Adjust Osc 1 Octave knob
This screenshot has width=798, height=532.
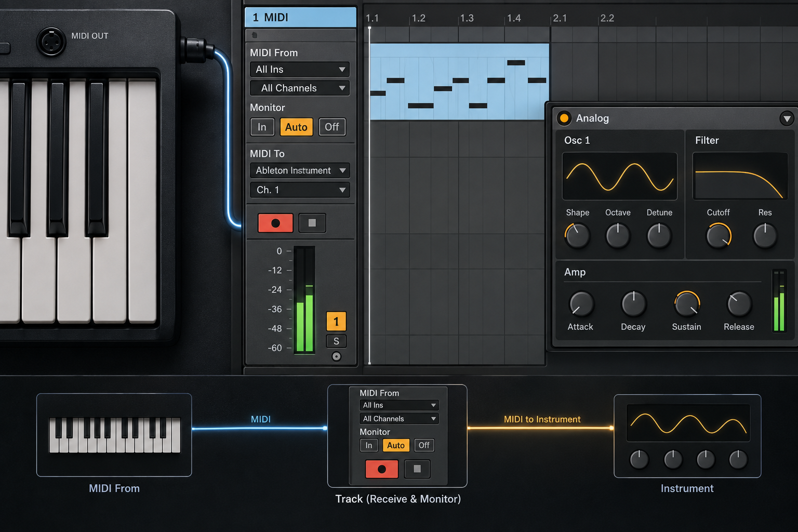(618, 236)
